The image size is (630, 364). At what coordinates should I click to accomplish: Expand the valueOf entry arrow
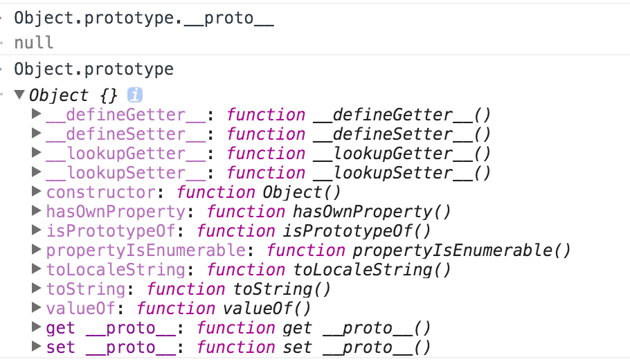point(37,308)
